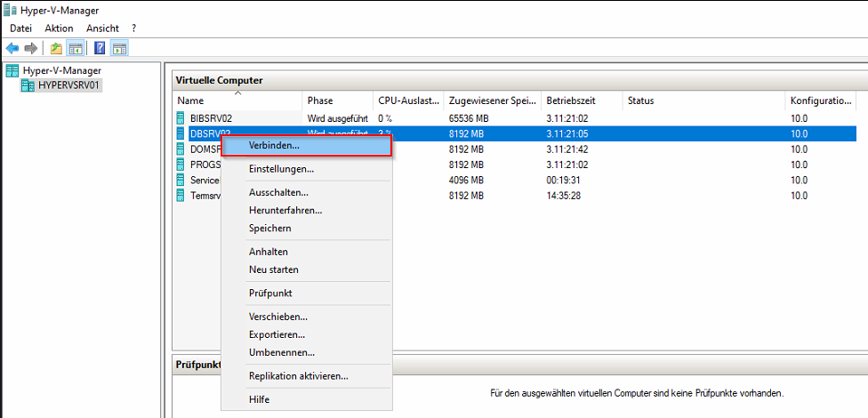
Task: Choose Verbinden... from context menu
Action: pos(306,146)
